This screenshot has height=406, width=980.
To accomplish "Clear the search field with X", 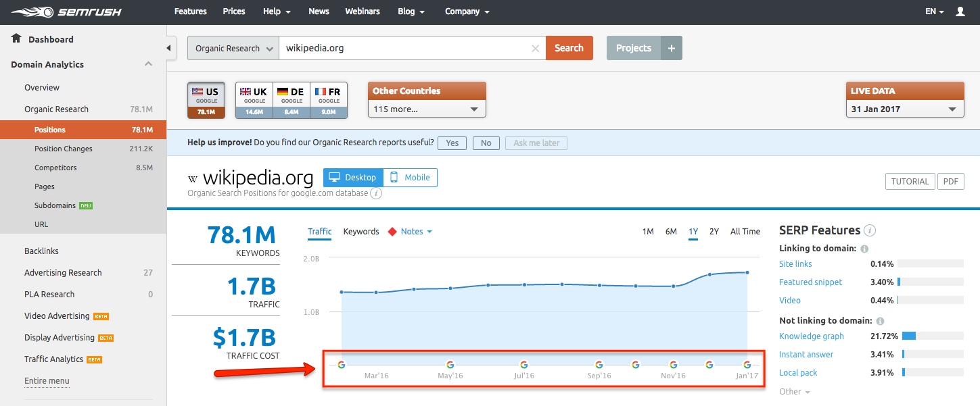I will (x=536, y=49).
